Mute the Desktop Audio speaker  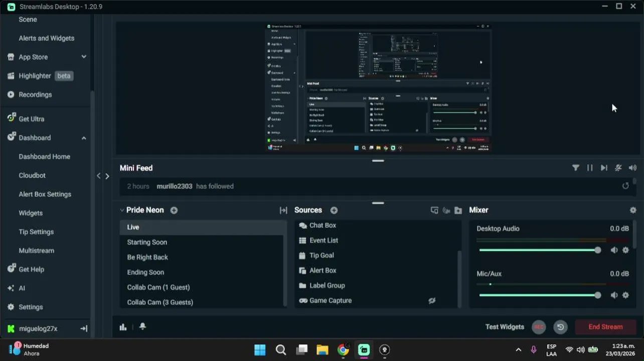(x=614, y=250)
